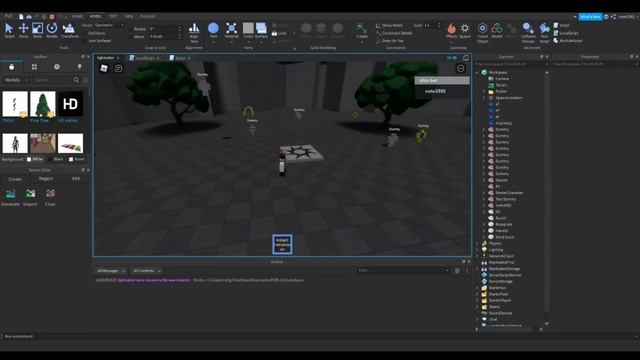The image size is (640, 360).
Task: Expand the StarterGui node
Action: tap(477, 288)
